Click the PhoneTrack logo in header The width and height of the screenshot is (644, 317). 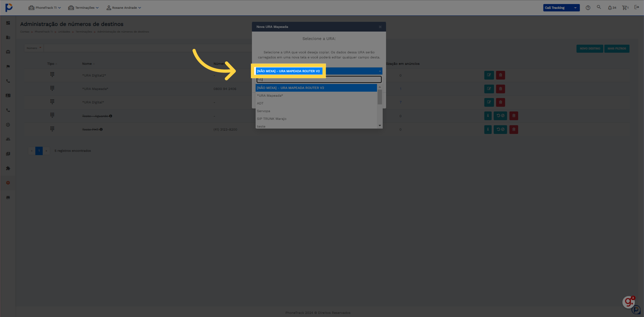9,7
